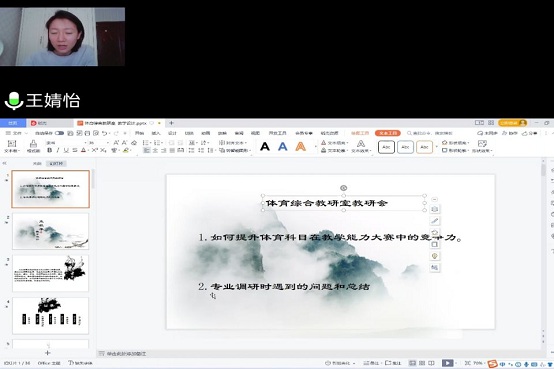Viewport: 554px width, 369px height.
Task: Open the 对齐文本 align text dropdown
Action: pos(233,143)
